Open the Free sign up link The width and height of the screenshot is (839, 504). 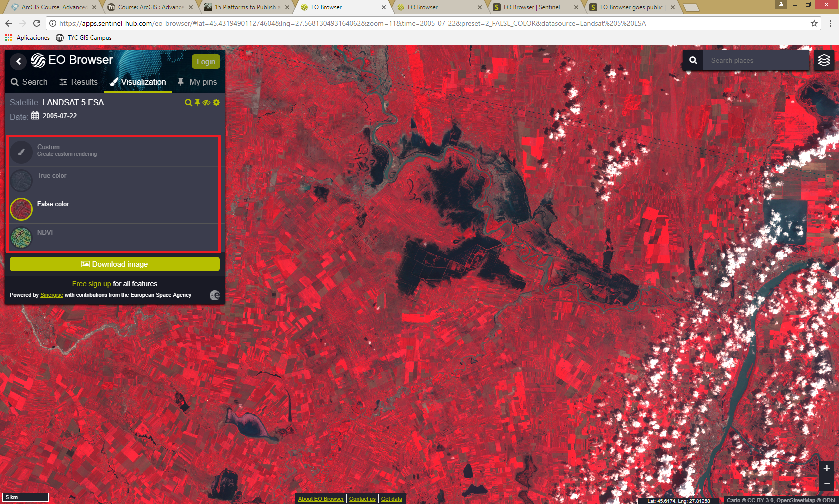pos(91,284)
